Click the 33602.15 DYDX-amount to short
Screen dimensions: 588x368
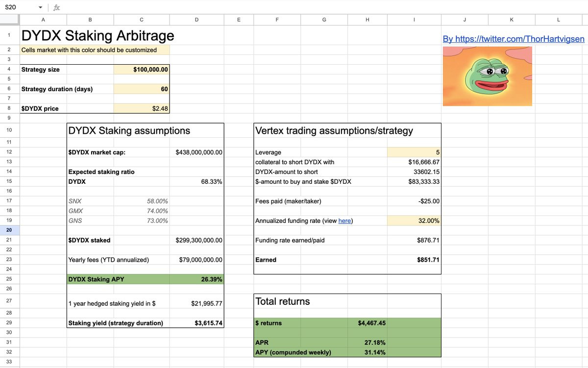pyautogui.click(x=426, y=172)
